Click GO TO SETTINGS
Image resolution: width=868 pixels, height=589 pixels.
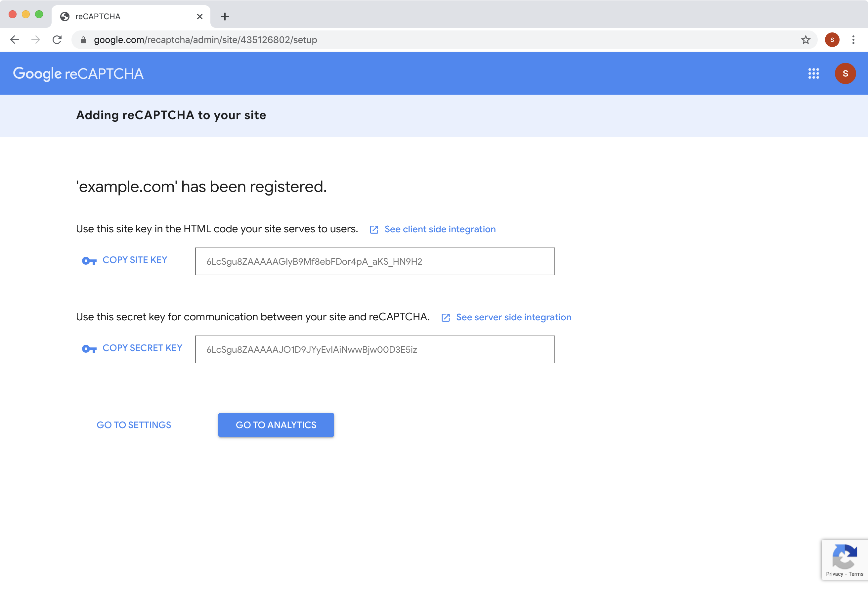(134, 425)
